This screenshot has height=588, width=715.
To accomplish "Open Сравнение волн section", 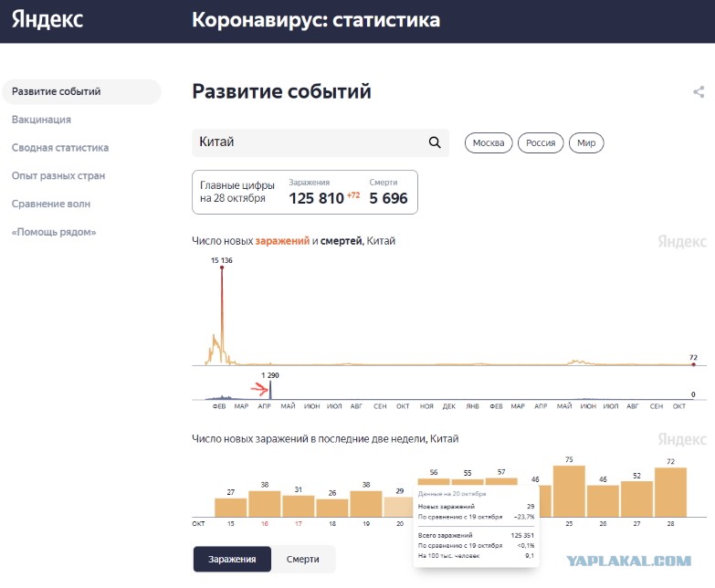I will click(51, 204).
